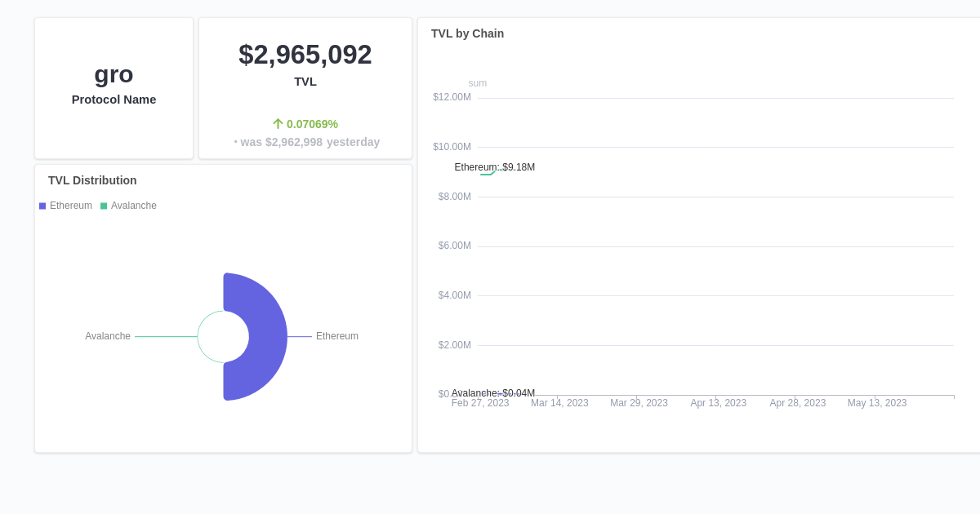This screenshot has height=514, width=980.
Task: Select the TVL Distribution heading
Action: tap(92, 180)
